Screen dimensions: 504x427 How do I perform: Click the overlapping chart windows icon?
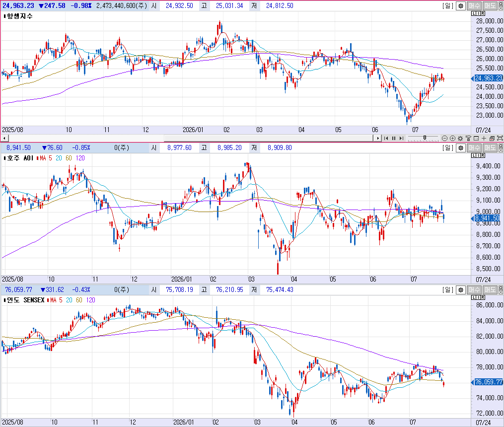[x=492, y=139]
